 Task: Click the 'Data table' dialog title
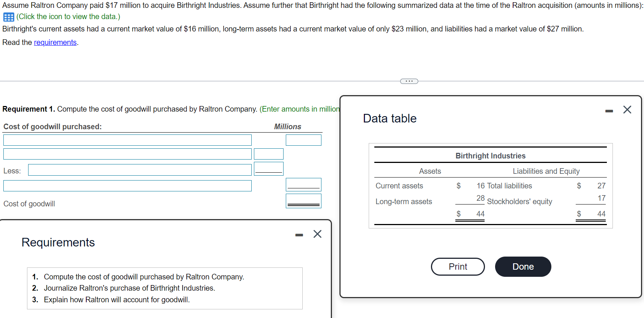tap(390, 118)
